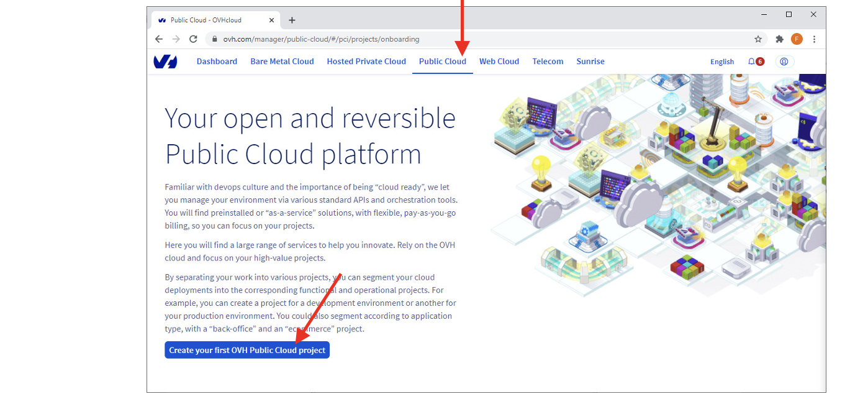Open the Dashboard menu item

(217, 62)
